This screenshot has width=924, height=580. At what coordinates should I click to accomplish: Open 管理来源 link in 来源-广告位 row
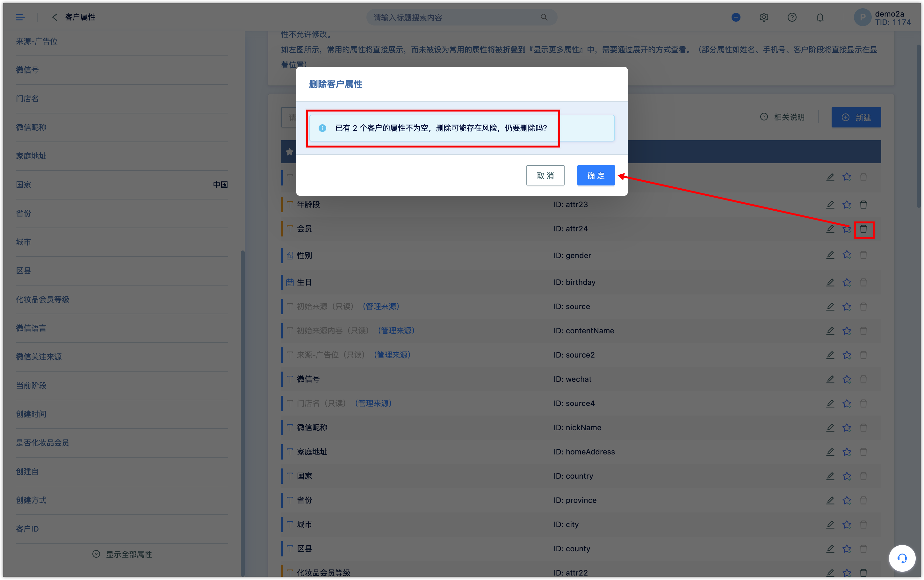392,354
